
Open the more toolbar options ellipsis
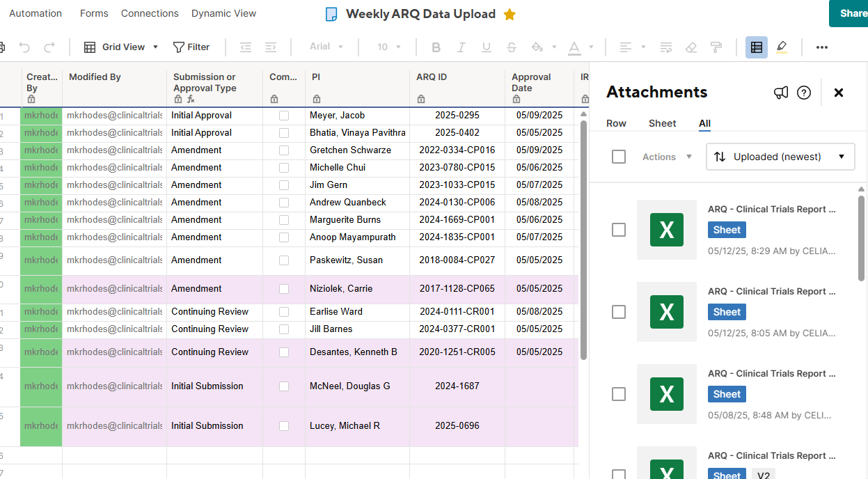pos(822,47)
